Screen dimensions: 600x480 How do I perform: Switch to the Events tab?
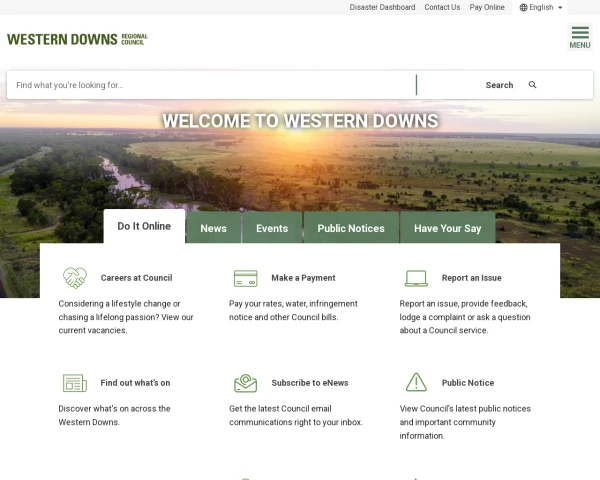pyautogui.click(x=272, y=228)
